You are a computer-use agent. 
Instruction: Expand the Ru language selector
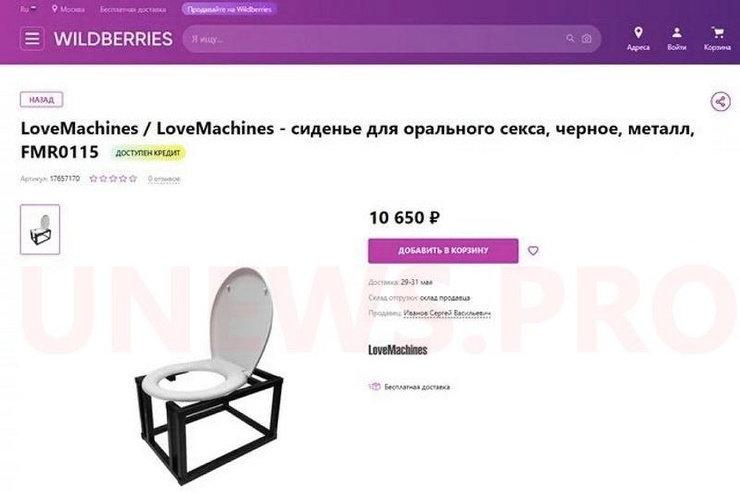(28, 9)
